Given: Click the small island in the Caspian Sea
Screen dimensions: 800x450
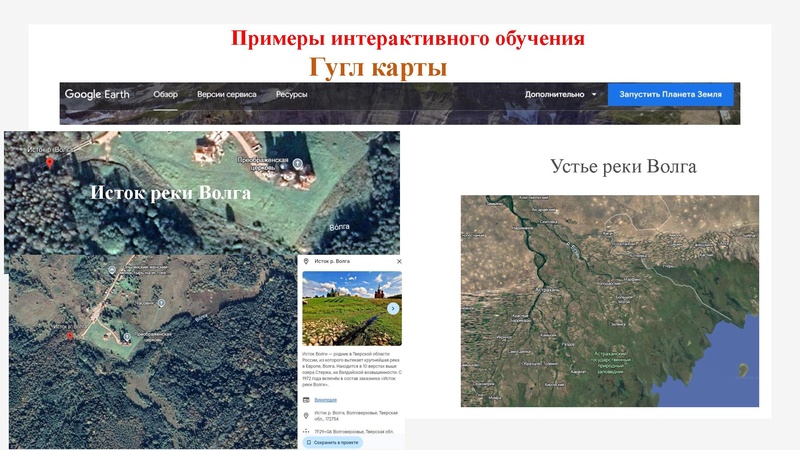Looking at the screenshot, I should 743,370.
